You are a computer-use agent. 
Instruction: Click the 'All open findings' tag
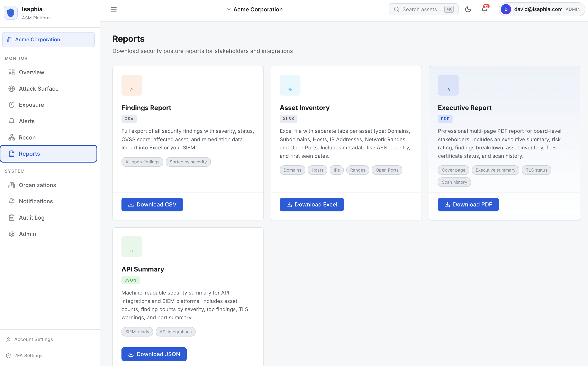[142, 162]
